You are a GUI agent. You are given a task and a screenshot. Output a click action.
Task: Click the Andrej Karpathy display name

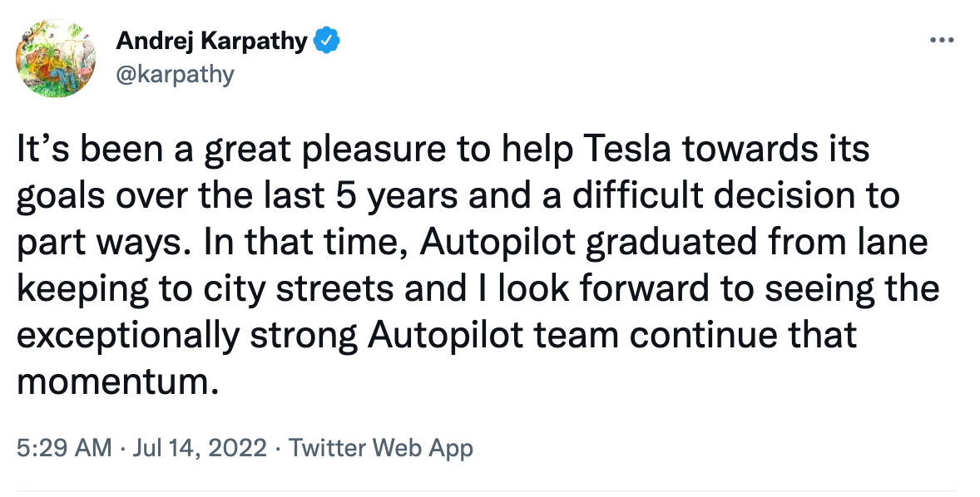tap(211, 42)
